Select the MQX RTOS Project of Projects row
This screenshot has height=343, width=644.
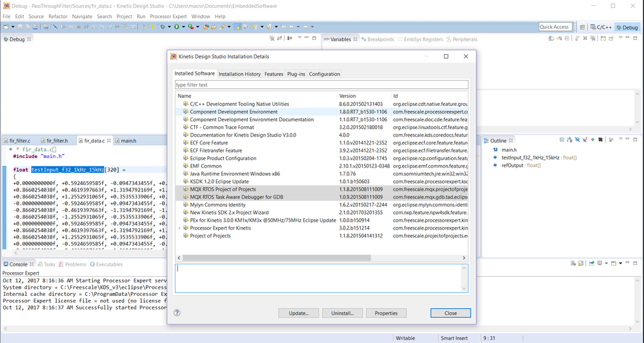click(321, 189)
